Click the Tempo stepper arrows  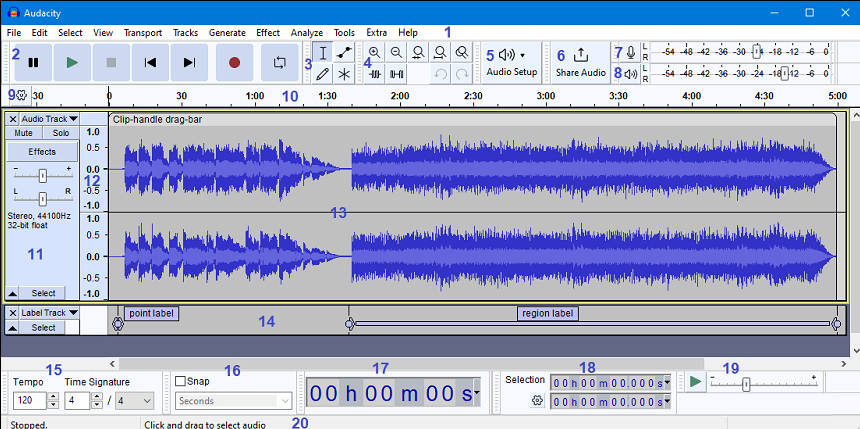(53, 400)
